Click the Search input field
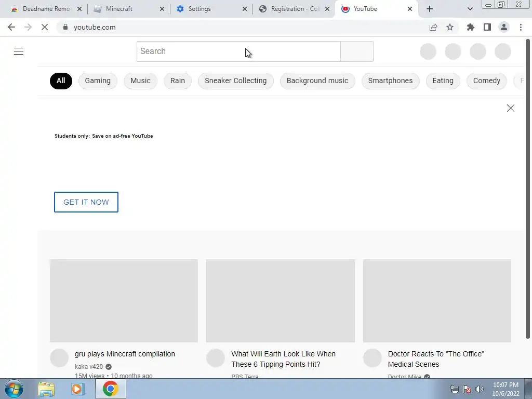This screenshot has width=532, height=399. [x=238, y=51]
